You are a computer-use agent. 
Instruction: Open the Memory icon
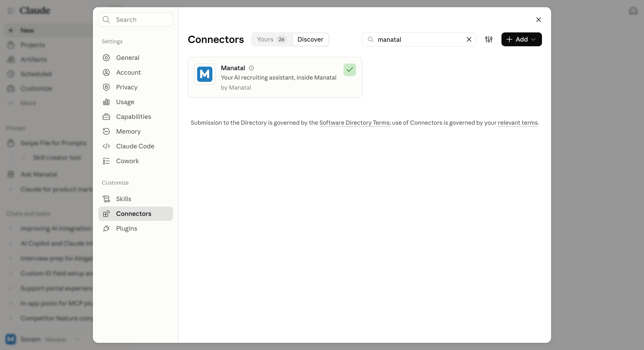(x=106, y=131)
